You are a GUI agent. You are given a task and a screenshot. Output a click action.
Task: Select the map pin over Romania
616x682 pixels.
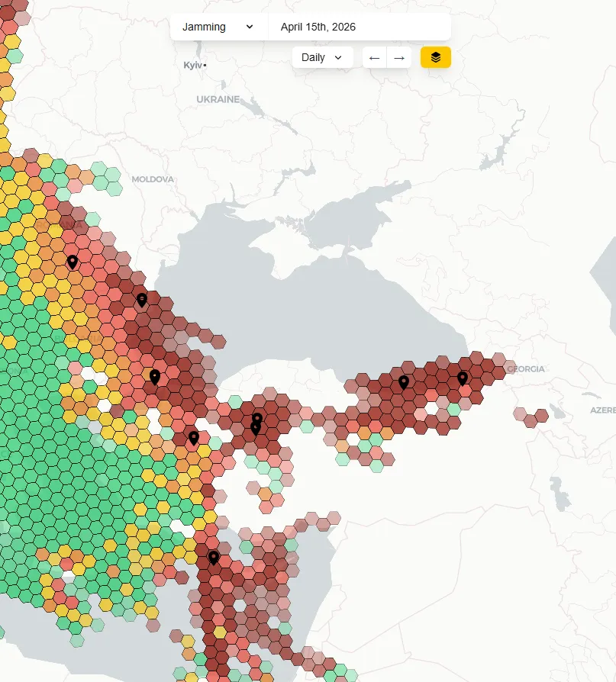pos(73,262)
